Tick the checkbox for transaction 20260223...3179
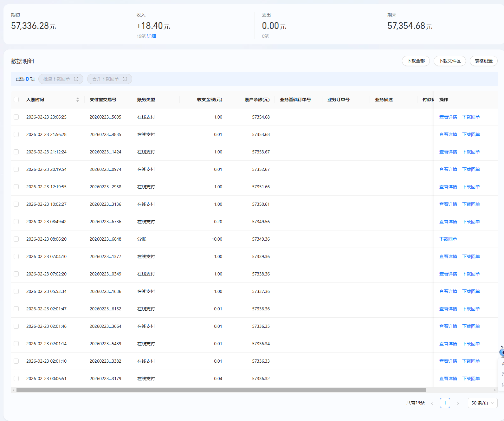504x421 pixels. coord(16,379)
